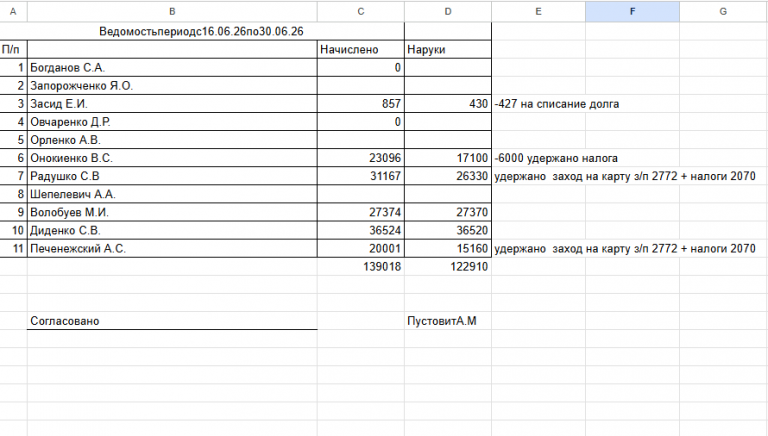The height and width of the screenshot is (436, 768).
Task: Select column A header
Action: (13, 11)
